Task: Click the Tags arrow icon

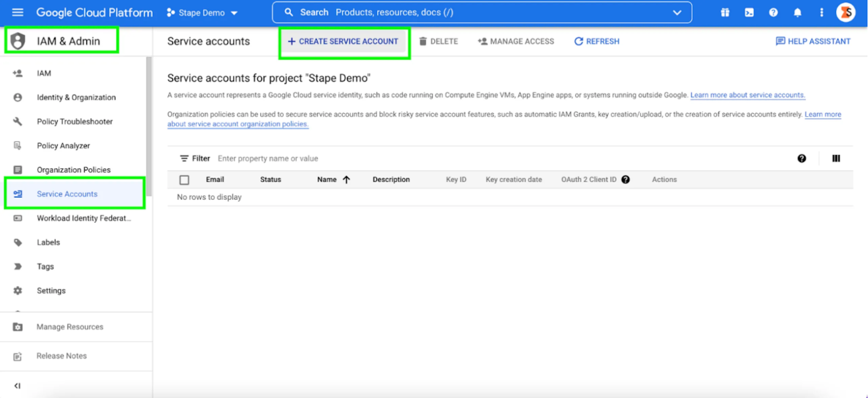Action: point(18,266)
